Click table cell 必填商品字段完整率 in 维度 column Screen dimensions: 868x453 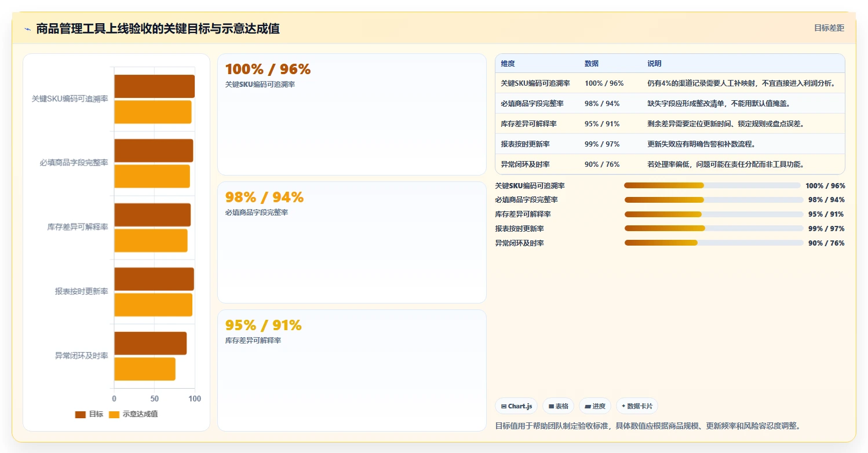click(532, 104)
